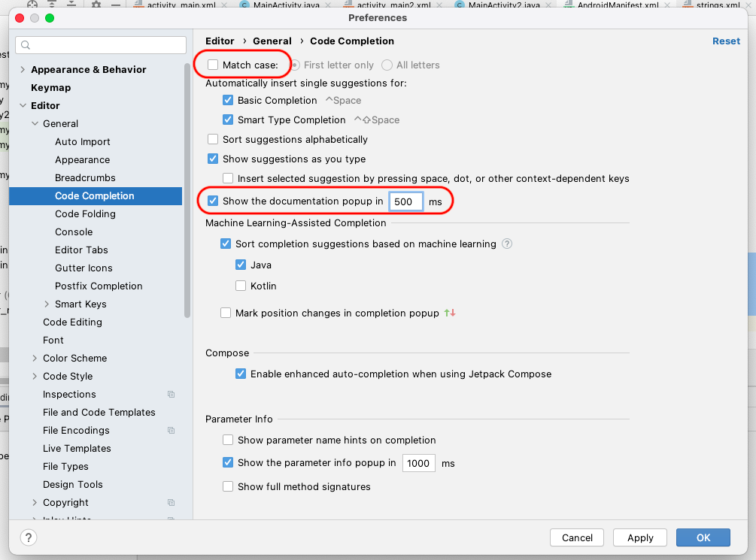Click the settings gear icon behind the dialog
This screenshot has height=560, width=756.
(x=96, y=5)
